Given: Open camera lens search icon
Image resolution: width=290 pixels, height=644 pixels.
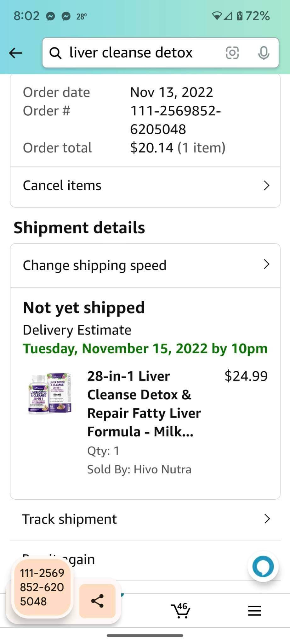Looking at the screenshot, I should click(232, 53).
